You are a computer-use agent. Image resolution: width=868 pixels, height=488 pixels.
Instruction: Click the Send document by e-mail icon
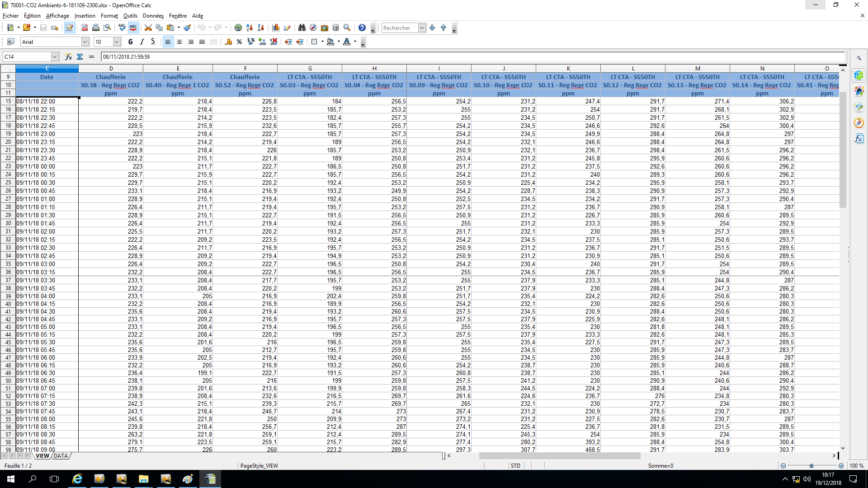[55, 28]
